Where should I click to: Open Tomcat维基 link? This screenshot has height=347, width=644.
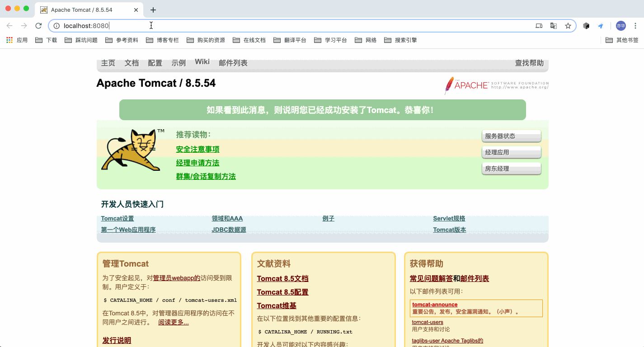277,305
